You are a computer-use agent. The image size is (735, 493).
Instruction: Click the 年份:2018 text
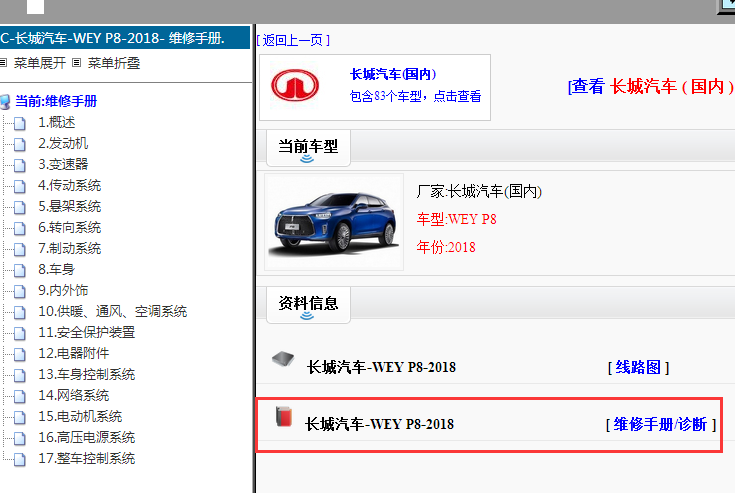tap(446, 247)
